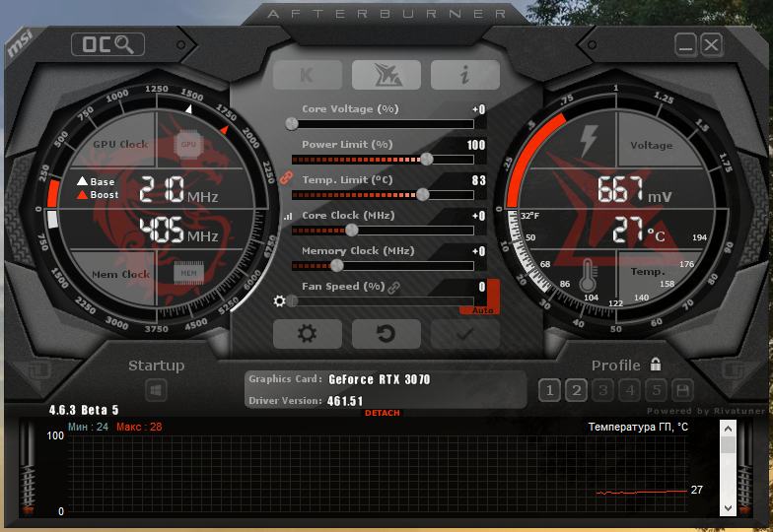Minimize the Afterburner window
This screenshot has height=532, width=773.
pyautogui.click(x=686, y=45)
